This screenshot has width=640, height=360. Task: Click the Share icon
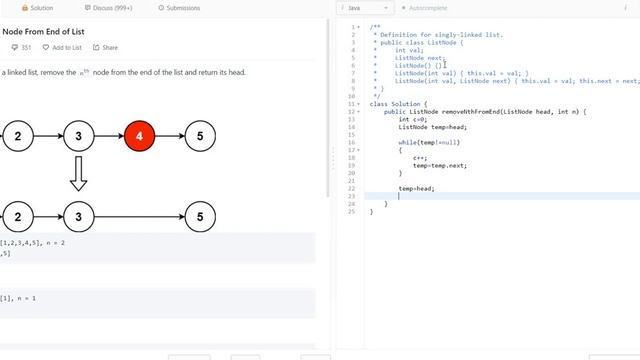point(96,47)
